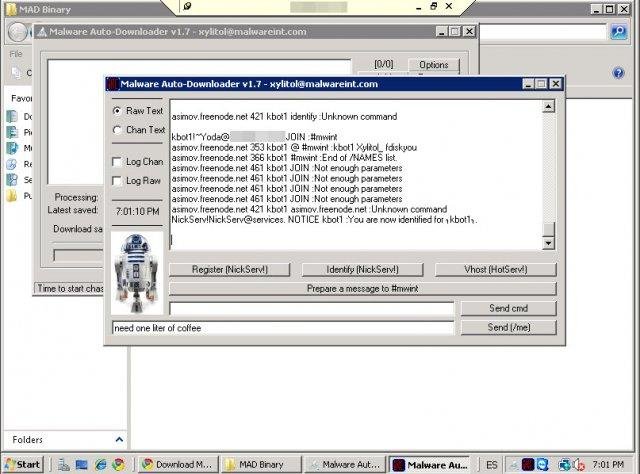Click the kbot1 JOIN :#mwint log line
Viewport: 640px width, 474px height.
point(254,137)
